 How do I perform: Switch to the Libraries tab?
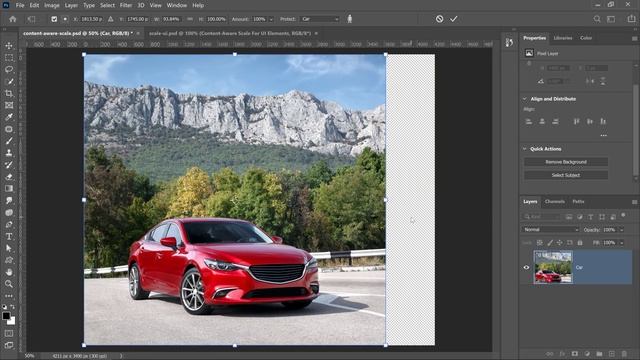pos(563,38)
